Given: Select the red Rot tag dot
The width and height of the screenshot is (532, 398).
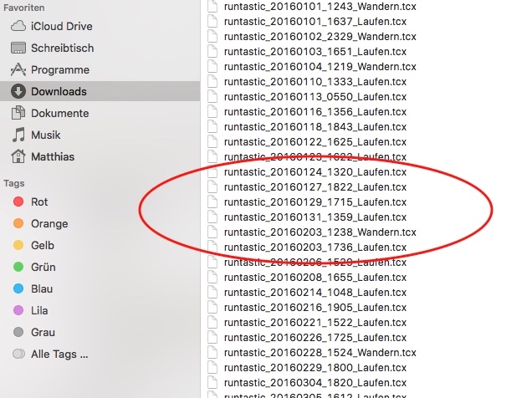Looking at the screenshot, I should (18, 202).
